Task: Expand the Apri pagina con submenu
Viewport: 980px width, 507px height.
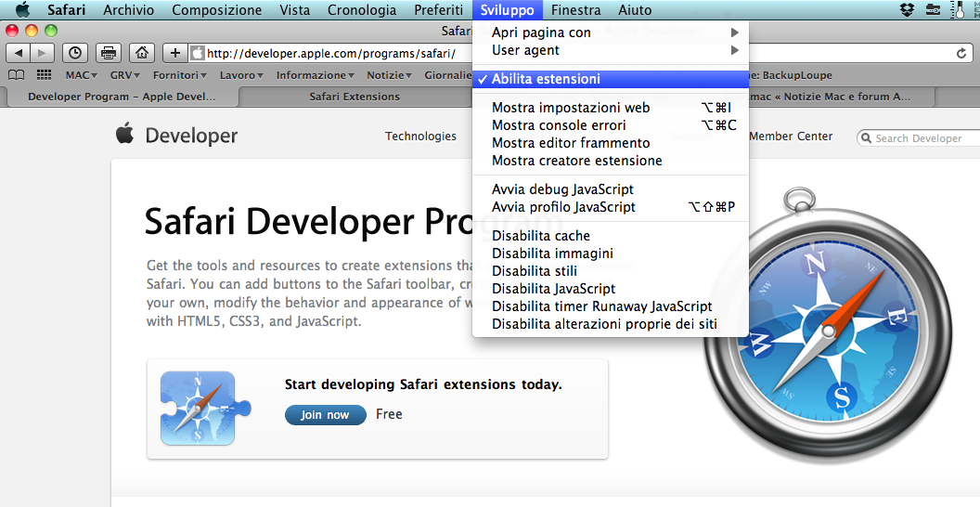Action: pyautogui.click(x=611, y=32)
